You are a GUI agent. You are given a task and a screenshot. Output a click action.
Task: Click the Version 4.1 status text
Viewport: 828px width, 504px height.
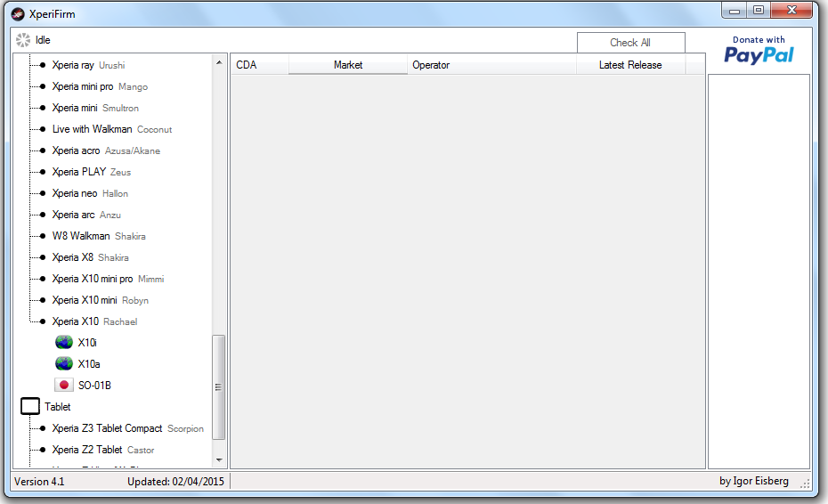39,481
